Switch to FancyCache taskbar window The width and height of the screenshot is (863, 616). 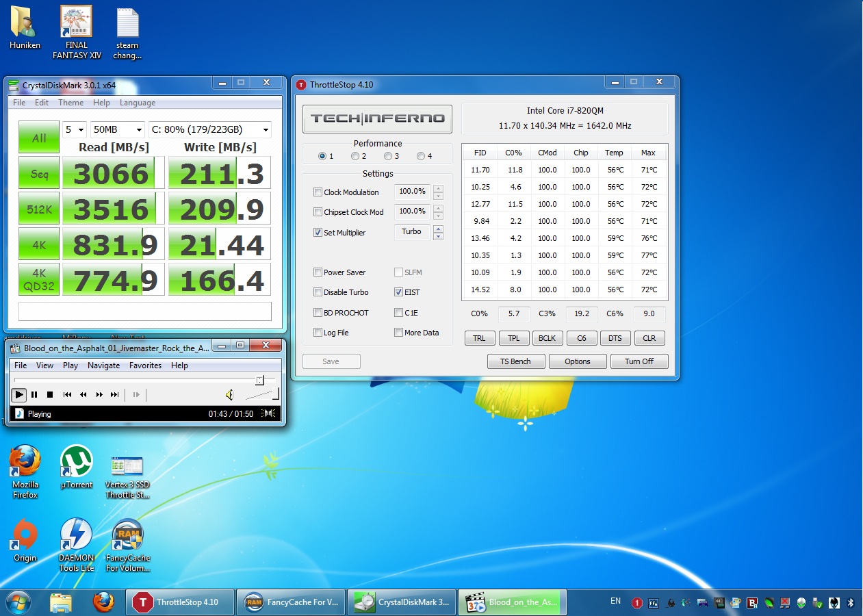tap(290, 602)
